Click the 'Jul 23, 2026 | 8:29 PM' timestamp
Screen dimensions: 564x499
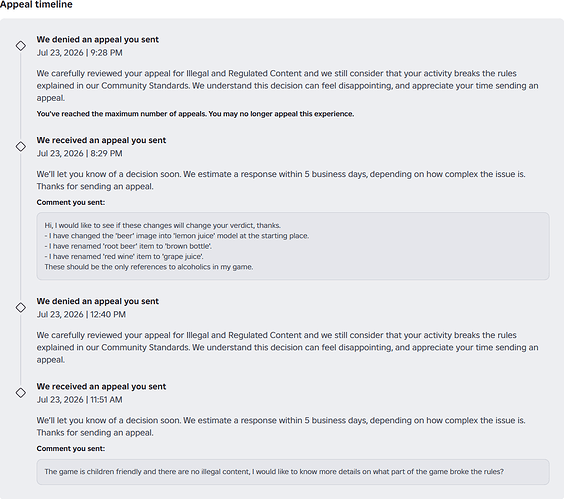[x=79, y=154]
